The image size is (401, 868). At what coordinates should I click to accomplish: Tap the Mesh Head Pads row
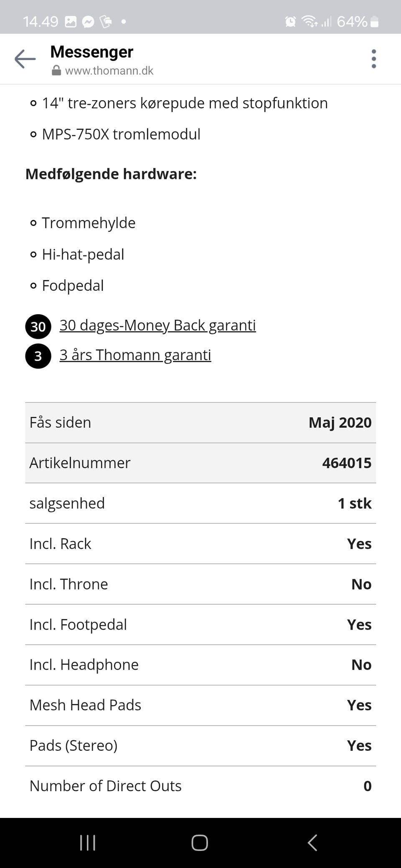coord(200,705)
